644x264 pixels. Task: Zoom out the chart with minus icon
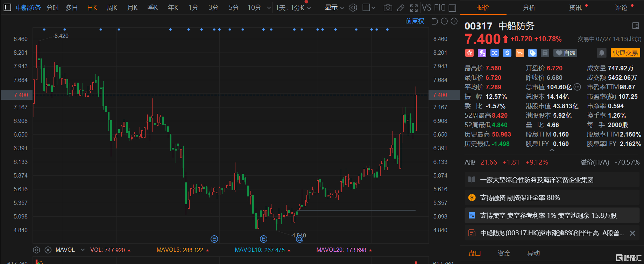444,21
